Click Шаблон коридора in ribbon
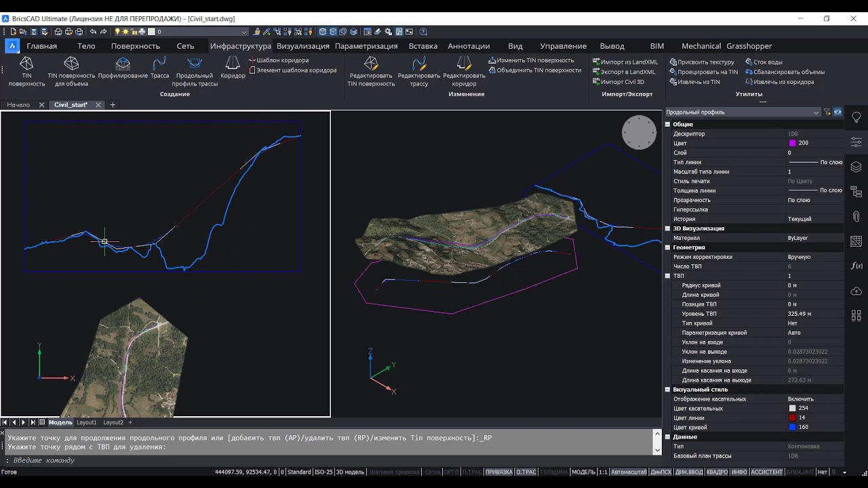The width and height of the screenshot is (868, 488). (278, 60)
